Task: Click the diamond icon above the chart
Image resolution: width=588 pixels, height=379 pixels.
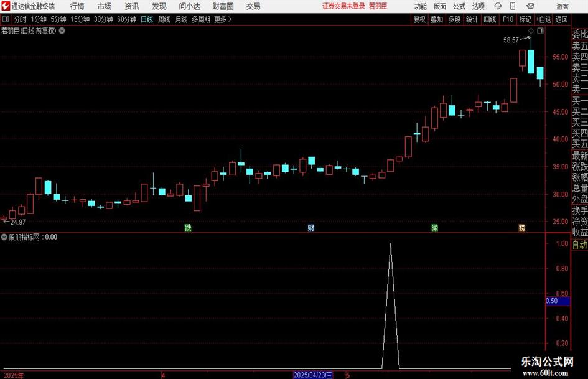Action: click(x=531, y=31)
